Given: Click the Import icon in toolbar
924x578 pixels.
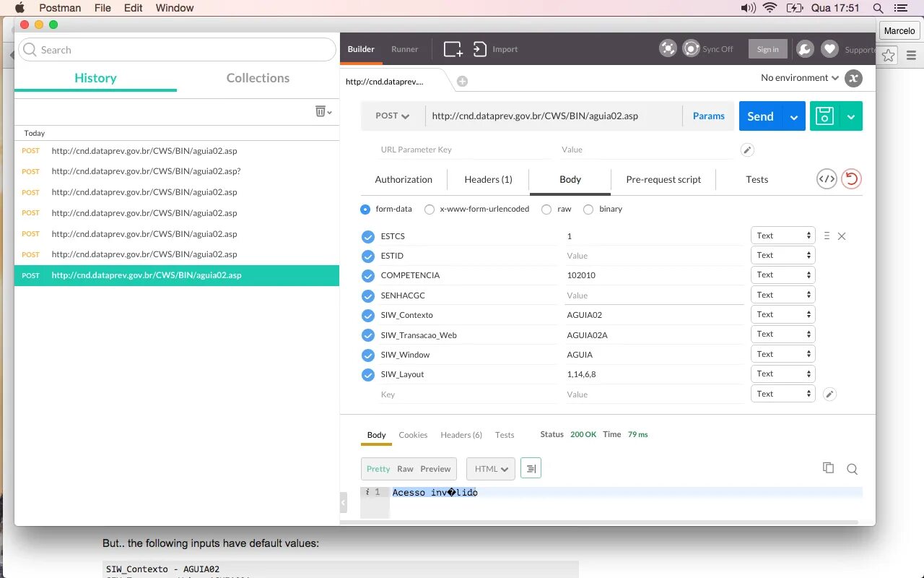Looking at the screenshot, I should (480, 49).
